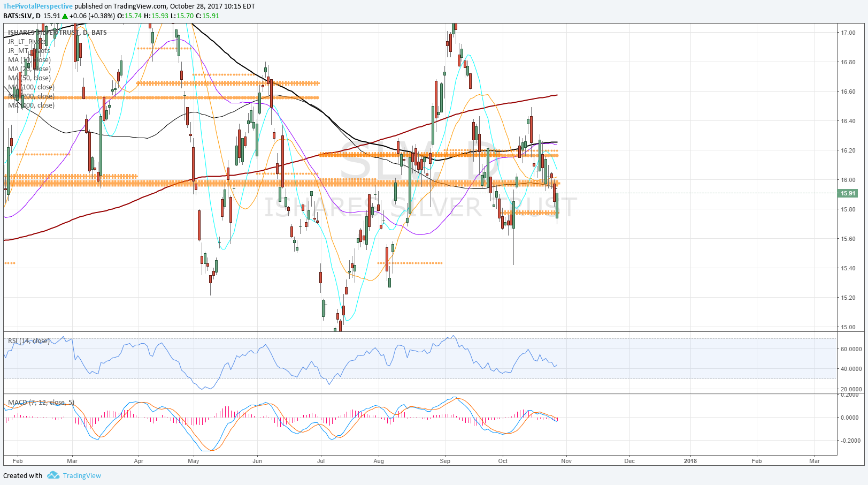Click the open value O:15.74

130,16
